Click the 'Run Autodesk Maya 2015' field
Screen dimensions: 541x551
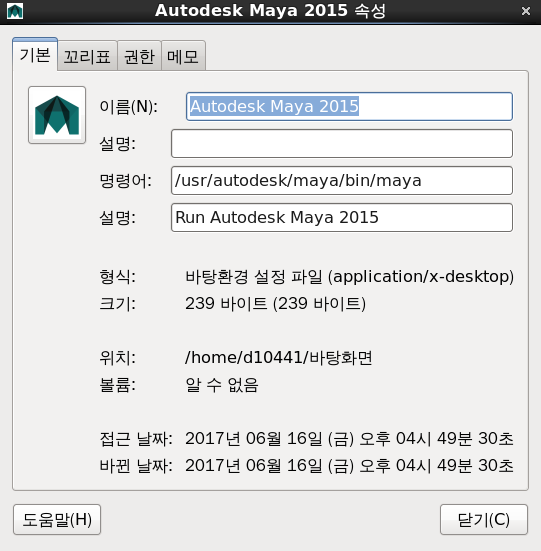[342, 218]
